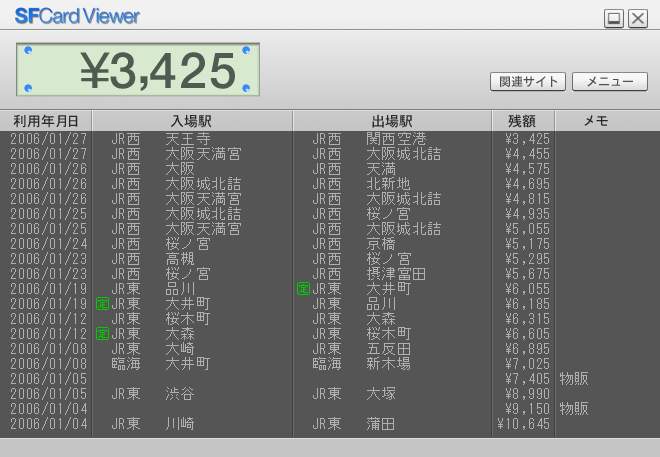Screen dimensions: 660x457
Task: Click the メモ column header
Action: pyautogui.click(x=596, y=121)
